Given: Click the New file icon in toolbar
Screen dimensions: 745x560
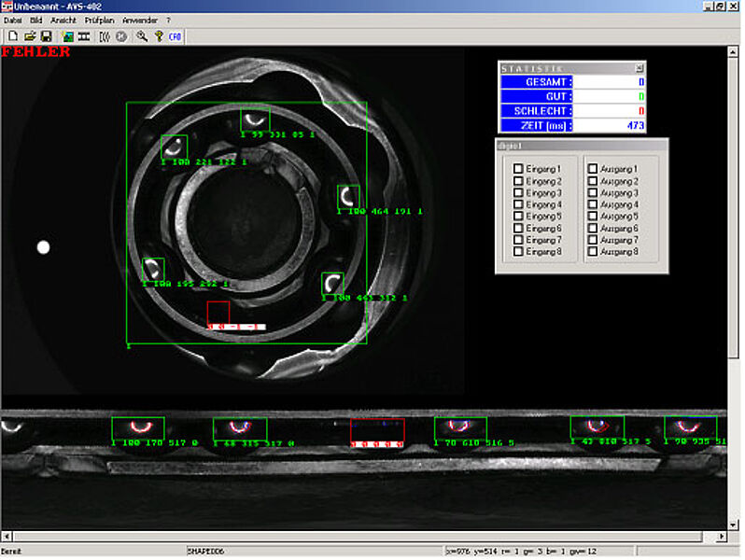Looking at the screenshot, I should click(12, 36).
